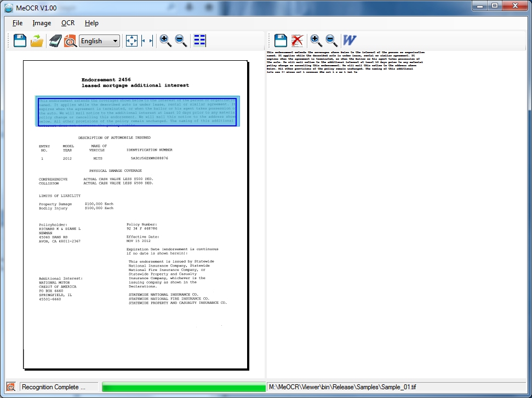Fit the image to width

[147, 41]
